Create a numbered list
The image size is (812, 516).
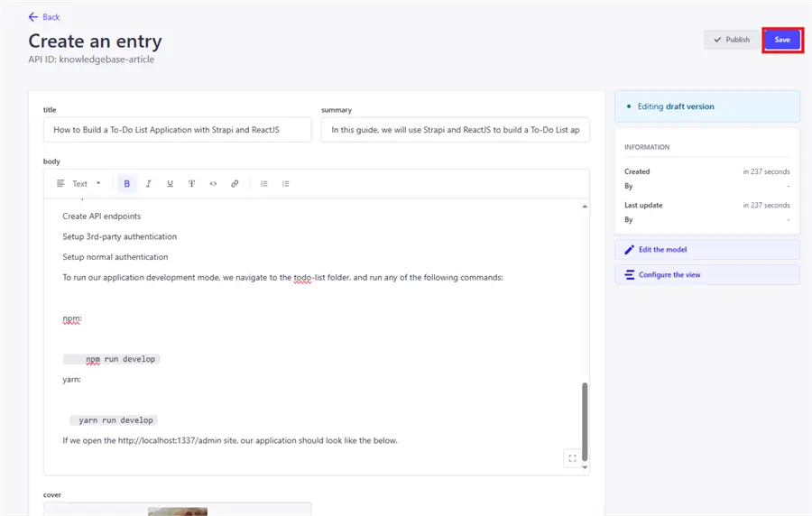(x=285, y=184)
